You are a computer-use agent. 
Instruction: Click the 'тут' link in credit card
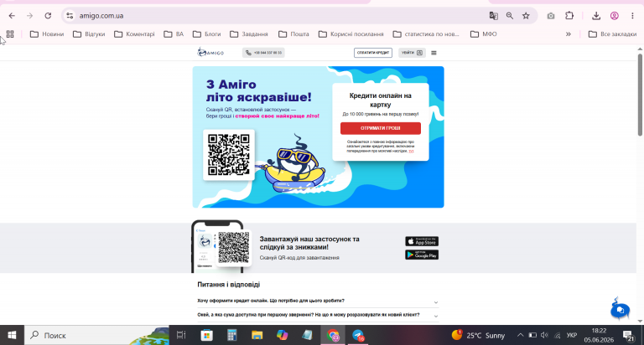[411, 152]
